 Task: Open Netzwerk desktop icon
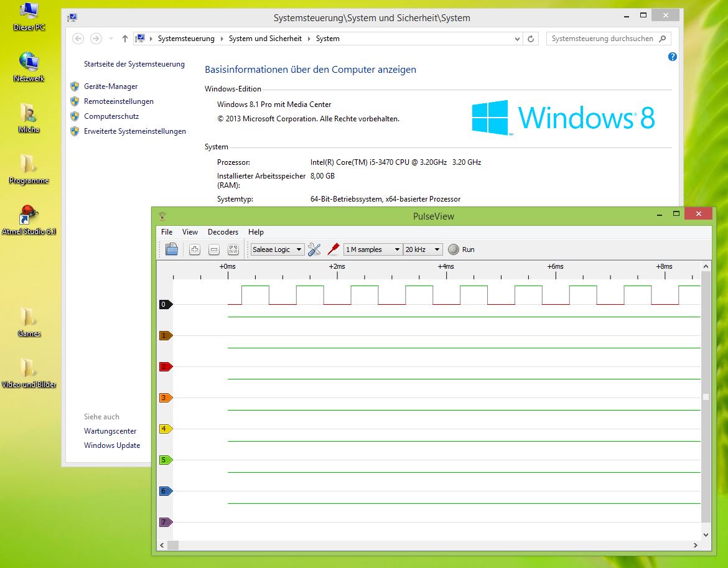29,67
